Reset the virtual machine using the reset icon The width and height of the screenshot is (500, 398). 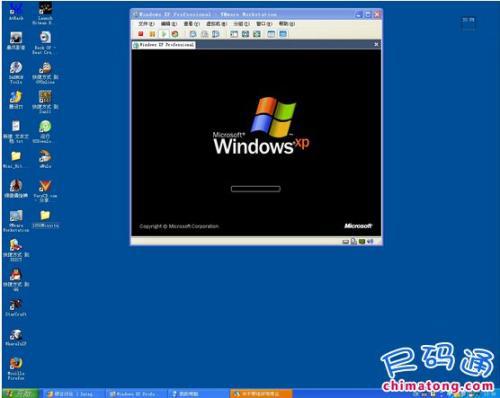tap(175, 34)
